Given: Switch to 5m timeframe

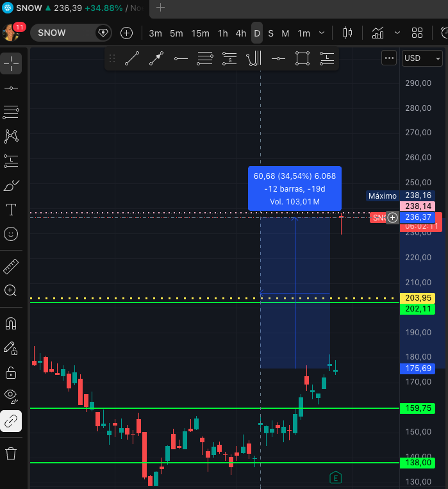Looking at the screenshot, I should click(176, 33).
